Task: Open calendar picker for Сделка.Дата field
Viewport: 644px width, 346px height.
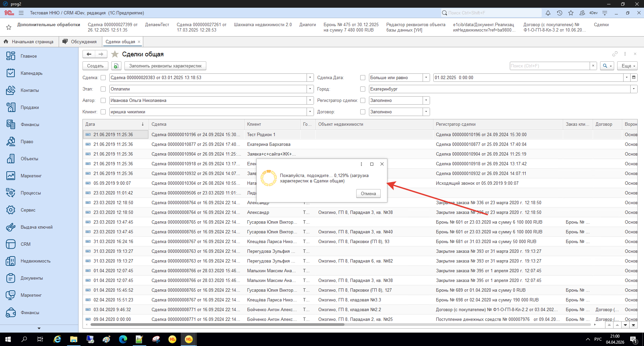Action: [634, 77]
